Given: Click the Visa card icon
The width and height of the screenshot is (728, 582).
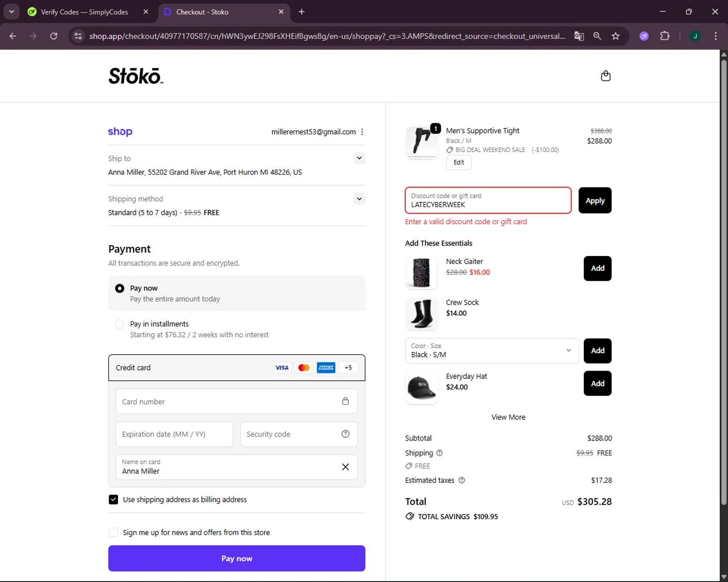Looking at the screenshot, I should coord(282,368).
